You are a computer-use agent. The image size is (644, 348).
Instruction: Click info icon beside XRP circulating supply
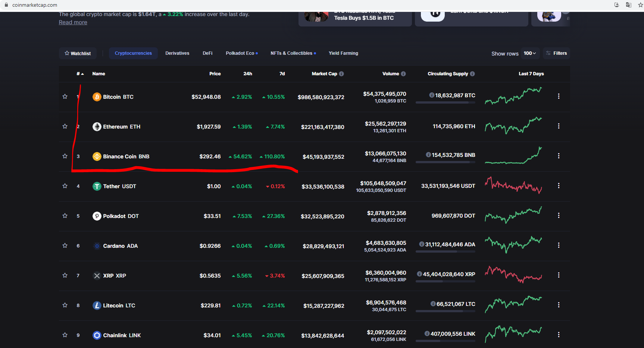(419, 274)
